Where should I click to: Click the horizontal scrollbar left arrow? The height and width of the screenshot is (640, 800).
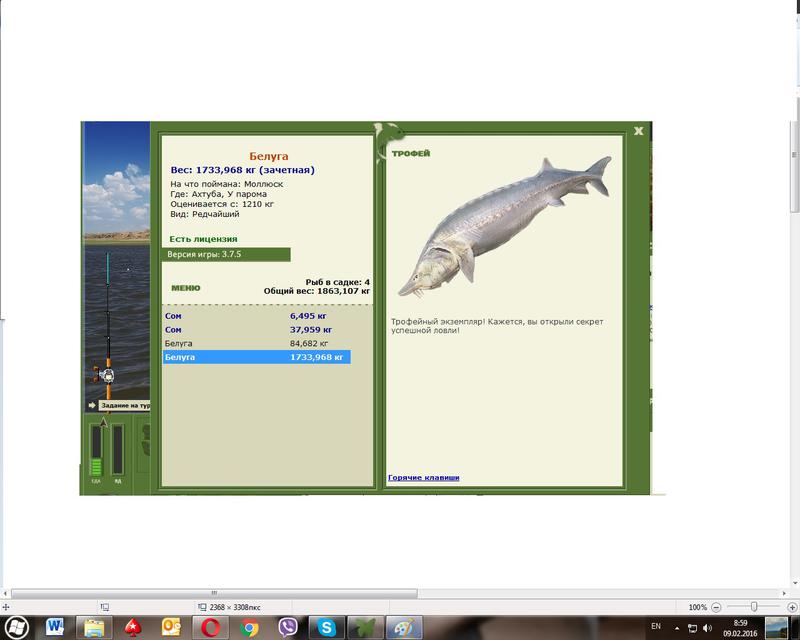click(5, 593)
